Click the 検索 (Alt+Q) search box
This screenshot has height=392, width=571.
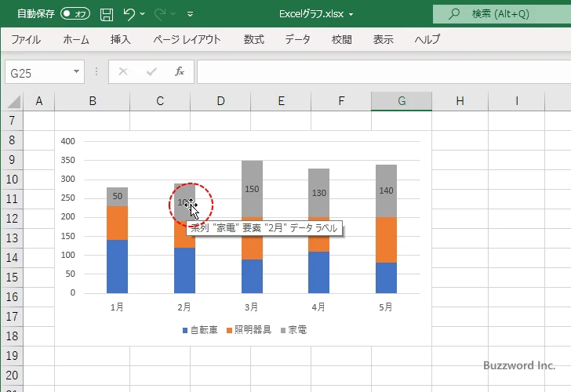(502, 14)
